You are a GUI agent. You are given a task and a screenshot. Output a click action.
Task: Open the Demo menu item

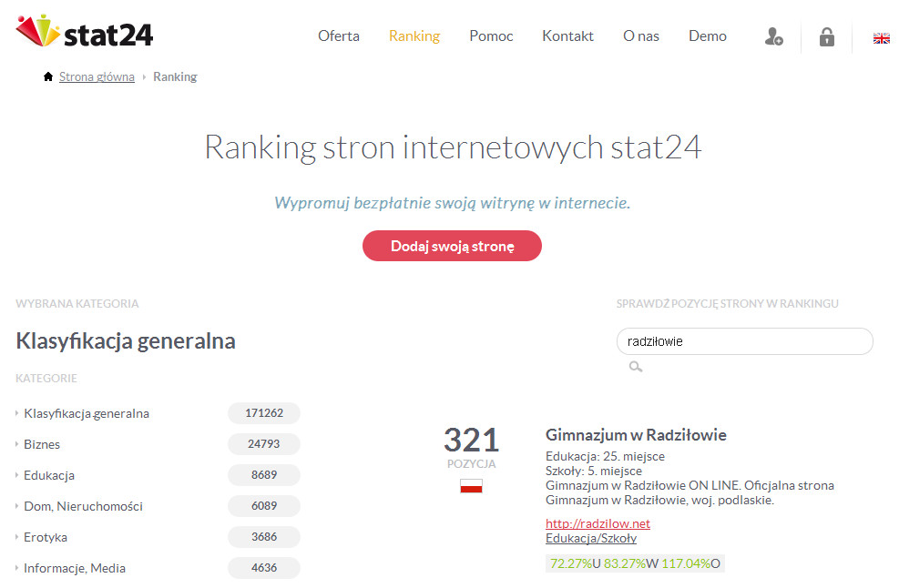[708, 35]
